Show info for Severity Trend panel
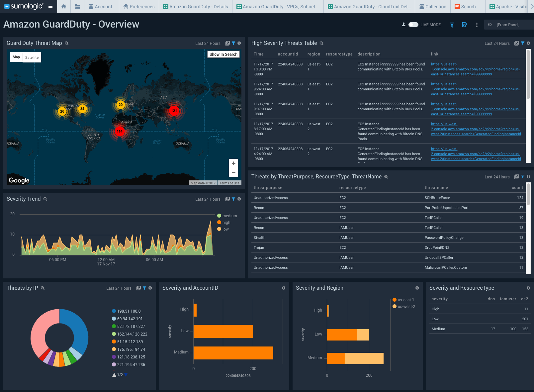The height and width of the screenshot is (392, 534). pyautogui.click(x=239, y=199)
